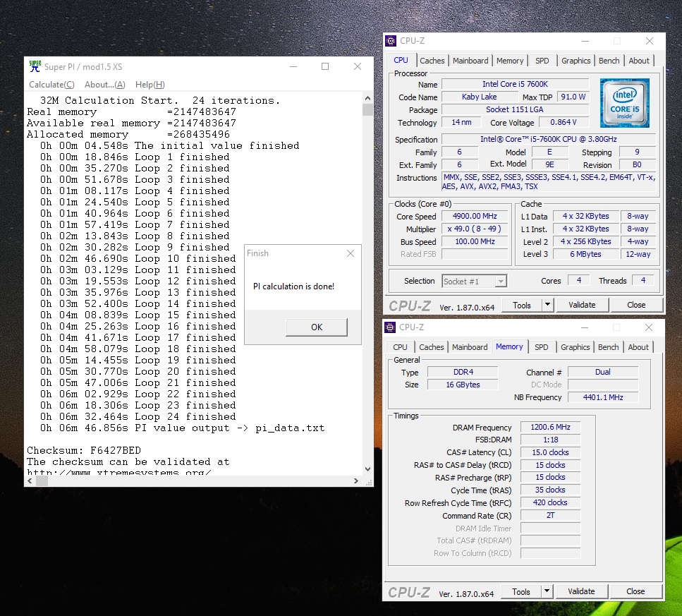Click the Level 3 cache 6 MBytes value
The height and width of the screenshot is (616, 682).
click(x=585, y=254)
